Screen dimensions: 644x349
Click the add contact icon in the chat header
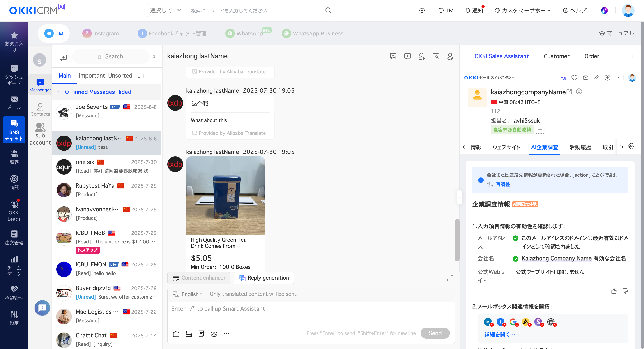[421, 56]
